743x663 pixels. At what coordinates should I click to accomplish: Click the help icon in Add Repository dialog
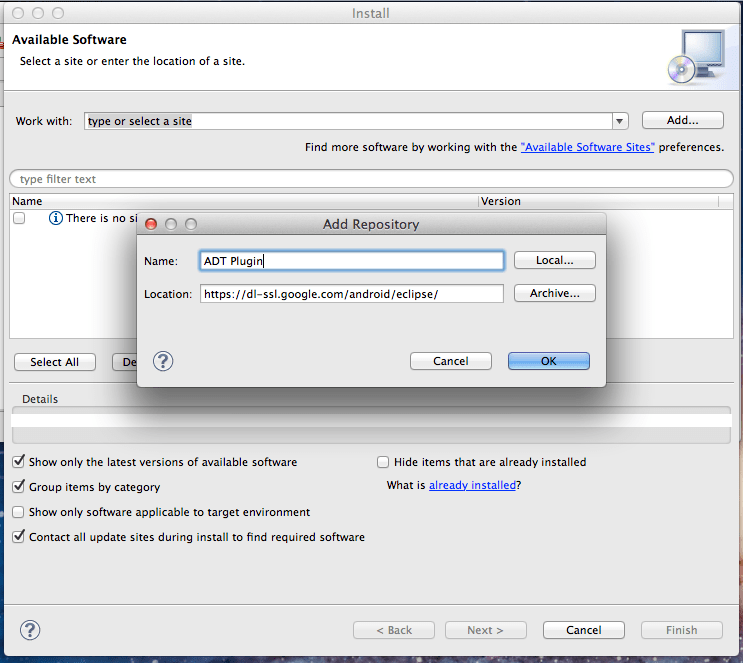(x=163, y=361)
